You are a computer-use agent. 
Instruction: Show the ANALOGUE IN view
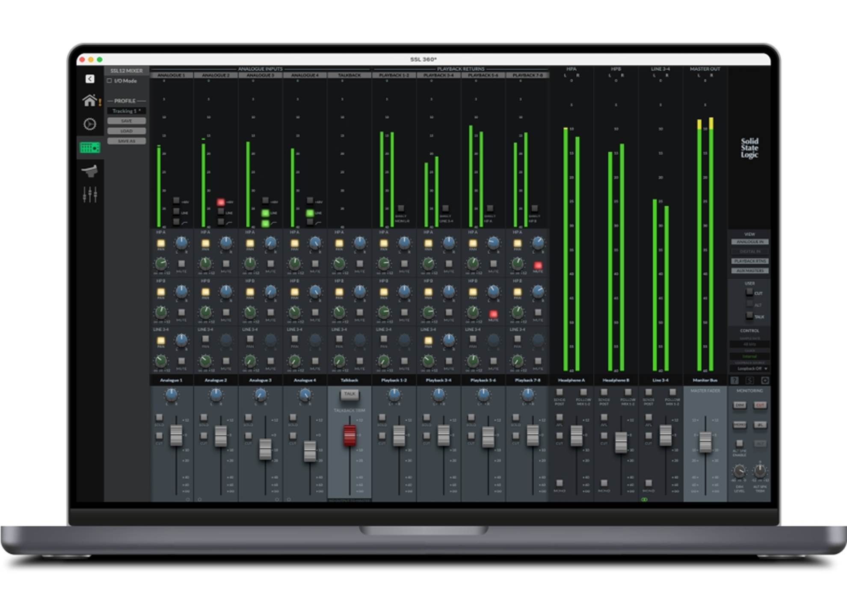pos(749,242)
